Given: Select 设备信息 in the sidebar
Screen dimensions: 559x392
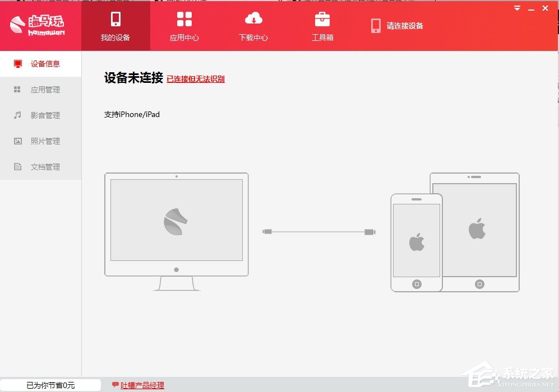Looking at the screenshot, I should (x=40, y=64).
